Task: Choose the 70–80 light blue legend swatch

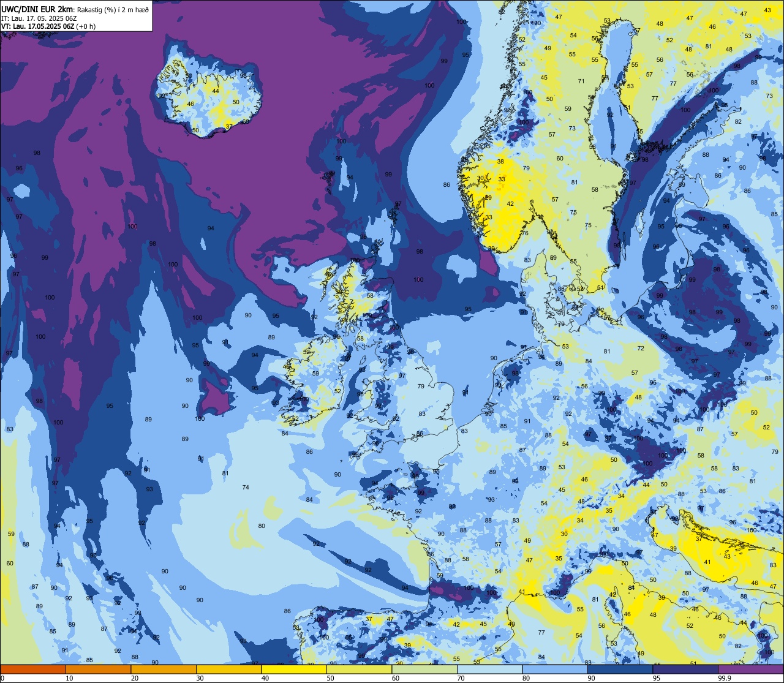Action: 490,670
